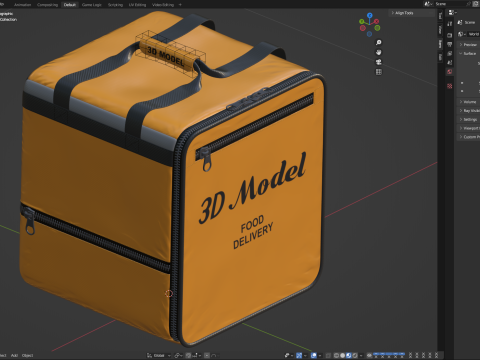This screenshot has height=360, width=480.
Task: Switch to the Compositing workspace tab
Action: coord(47,5)
